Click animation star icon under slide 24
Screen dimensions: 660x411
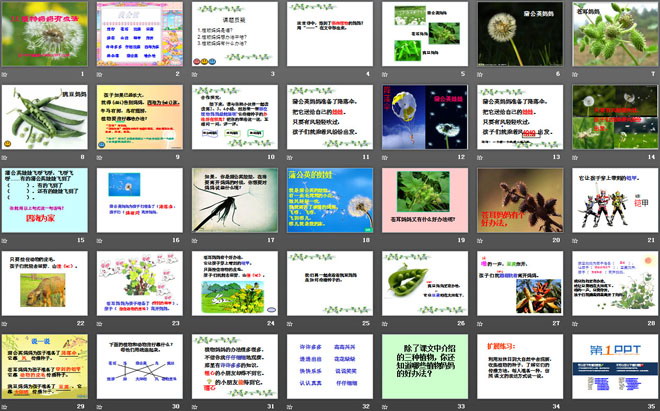pos(195,324)
